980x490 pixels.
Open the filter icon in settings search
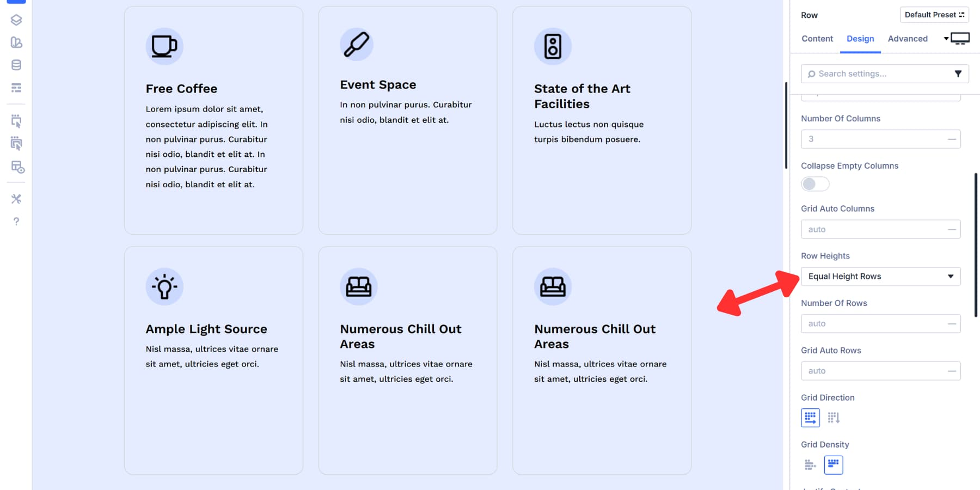pos(959,73)
